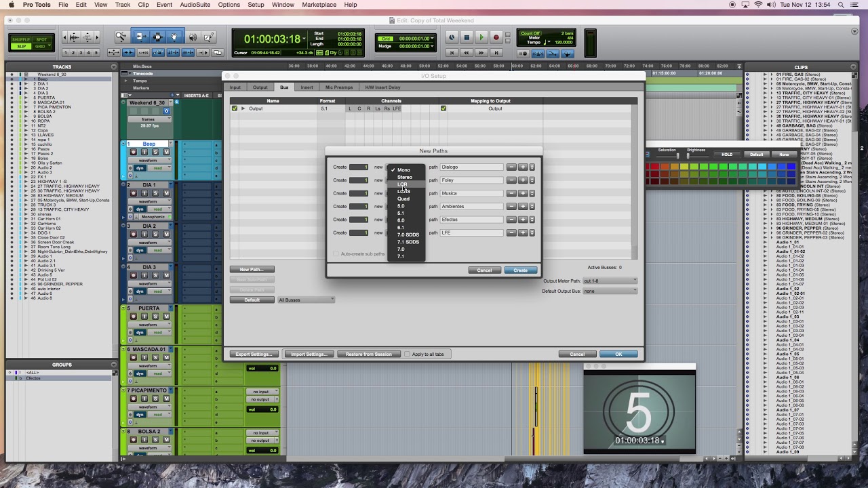The width and height of the screenshot is (868, 488).
Task: Click the Rewind transport button
Action: [467, 52]
